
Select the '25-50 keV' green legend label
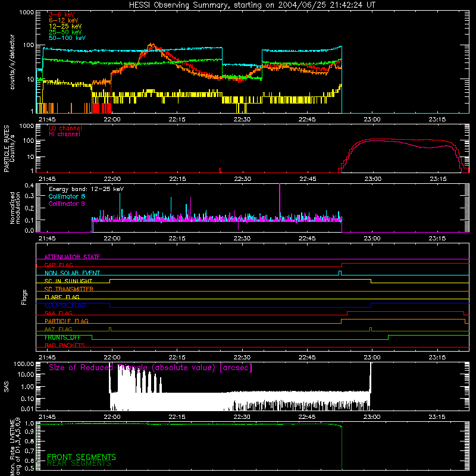(65, 32)
